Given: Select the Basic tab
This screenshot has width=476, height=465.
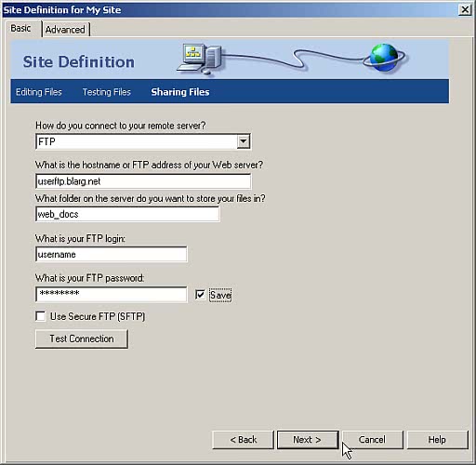Looking at the screenshot, I should [20, 28].
